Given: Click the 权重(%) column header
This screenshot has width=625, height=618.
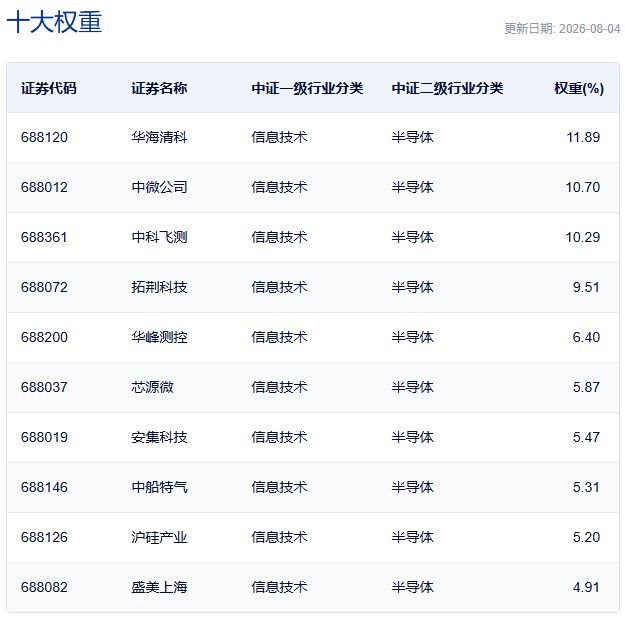Looking at the screenshot, I should pos(579,88).
